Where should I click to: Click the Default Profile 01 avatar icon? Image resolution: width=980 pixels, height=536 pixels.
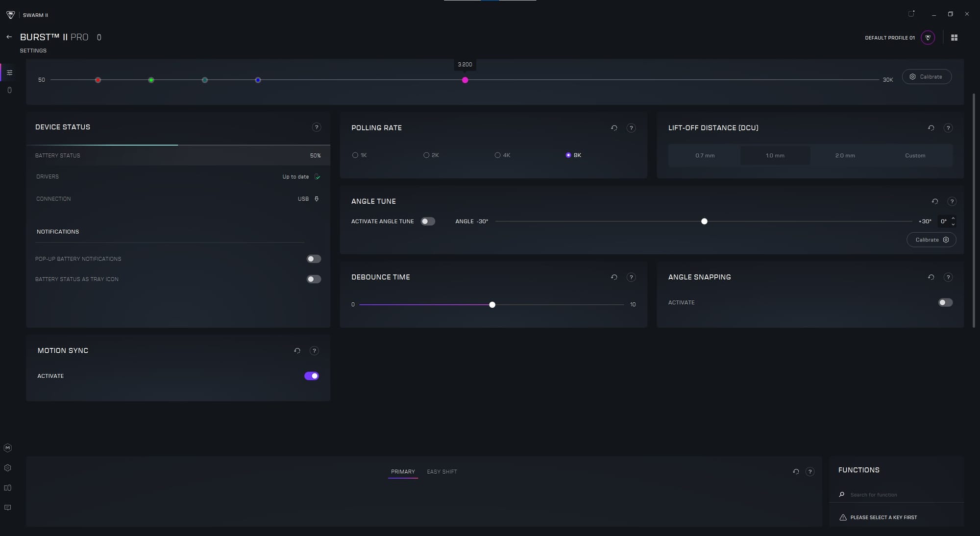(x=928, y=38)
